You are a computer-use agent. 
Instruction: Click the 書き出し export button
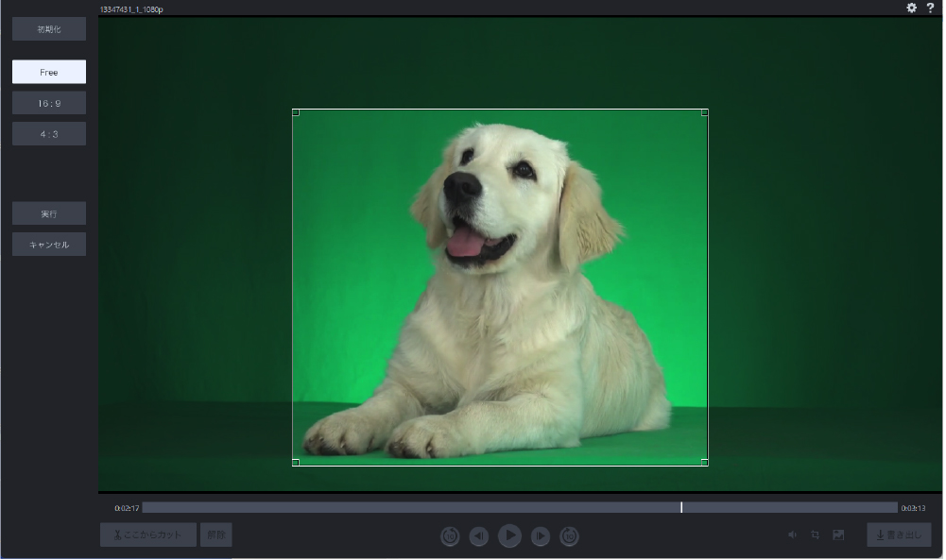click(899, 535)
